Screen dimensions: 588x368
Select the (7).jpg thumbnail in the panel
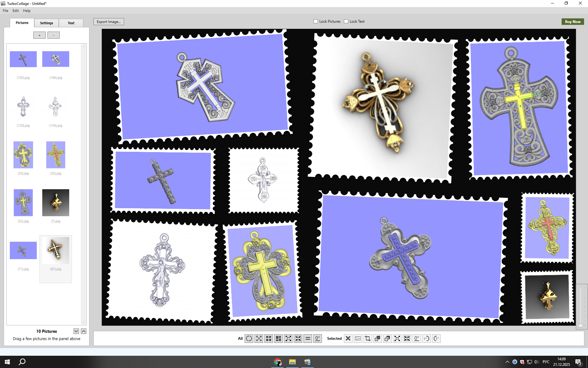coord(56,203)
